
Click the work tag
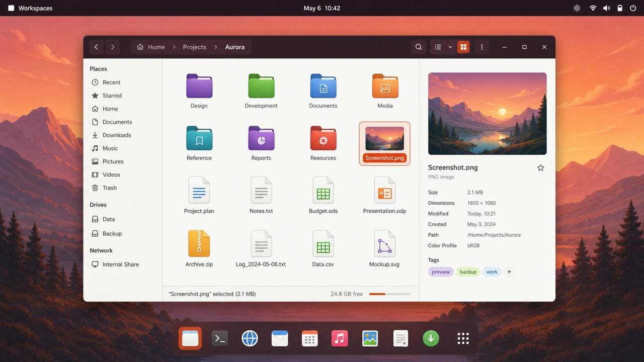pos(492,272)
